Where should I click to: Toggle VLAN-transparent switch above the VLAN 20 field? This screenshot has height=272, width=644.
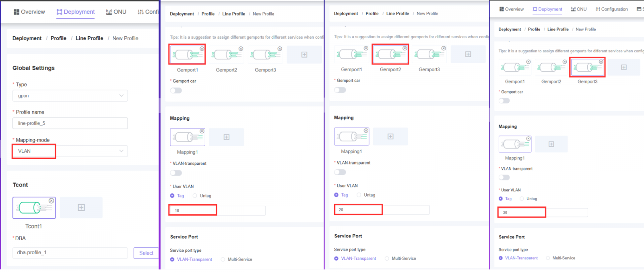click(x=340, y=172)
